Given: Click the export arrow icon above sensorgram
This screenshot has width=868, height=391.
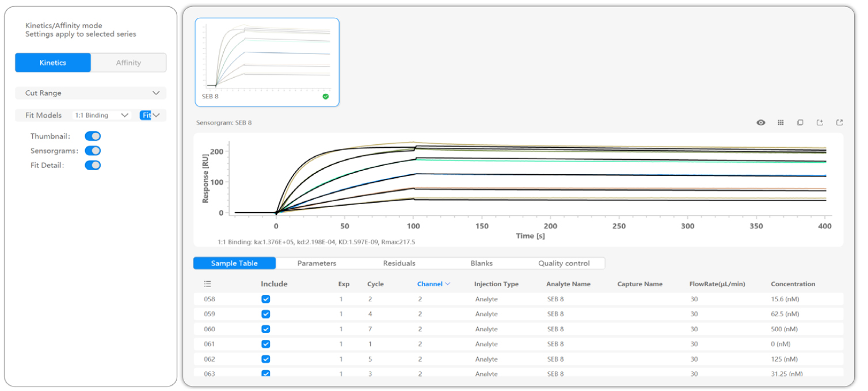Looking at the screenshot, I should pyautogui.click(x=839, y=122).
